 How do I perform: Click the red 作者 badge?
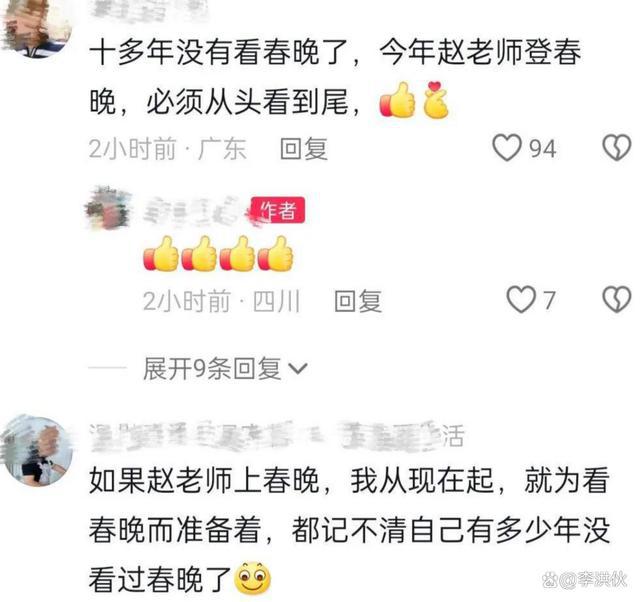click(x=278, y=211)
